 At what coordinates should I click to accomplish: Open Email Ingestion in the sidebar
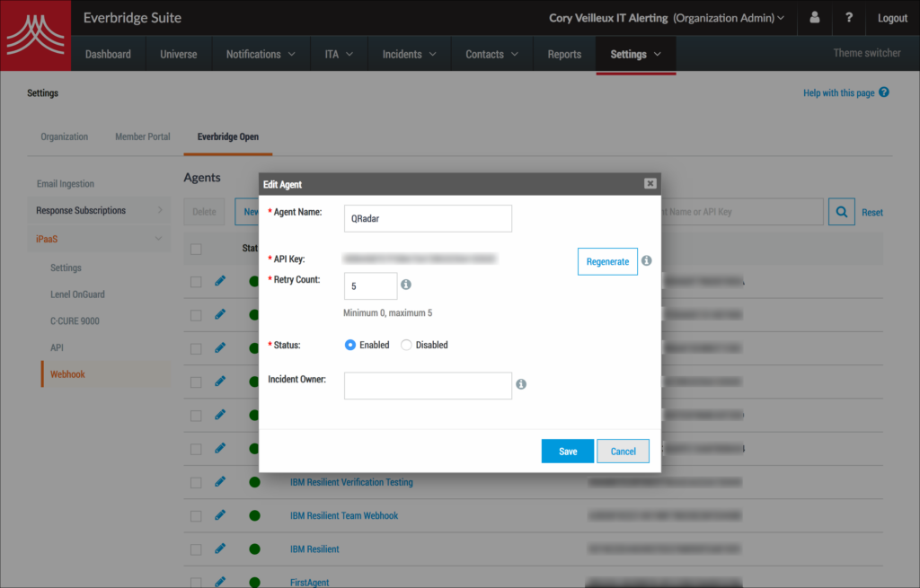click(x=65, y=183)
